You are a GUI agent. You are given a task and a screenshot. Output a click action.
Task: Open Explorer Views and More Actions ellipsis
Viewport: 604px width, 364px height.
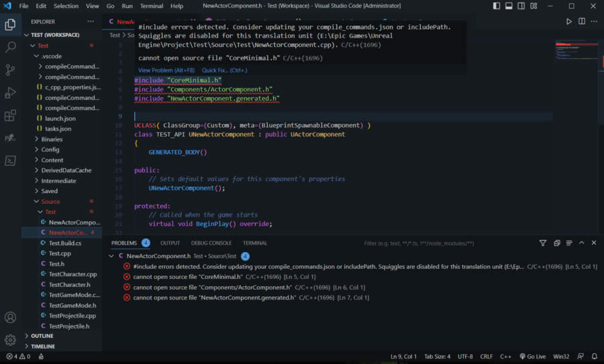pyautogui.click(x=91, y=21)
